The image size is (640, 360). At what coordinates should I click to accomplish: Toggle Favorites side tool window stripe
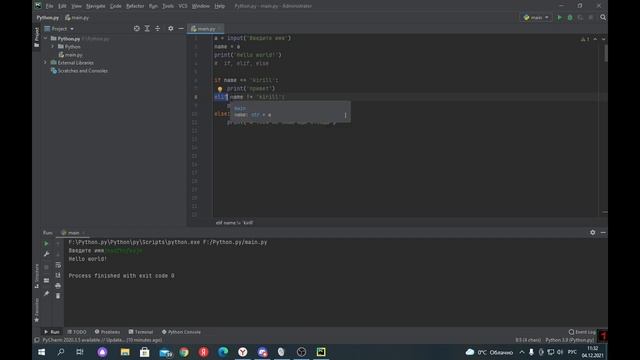click(x=37, y=309)
